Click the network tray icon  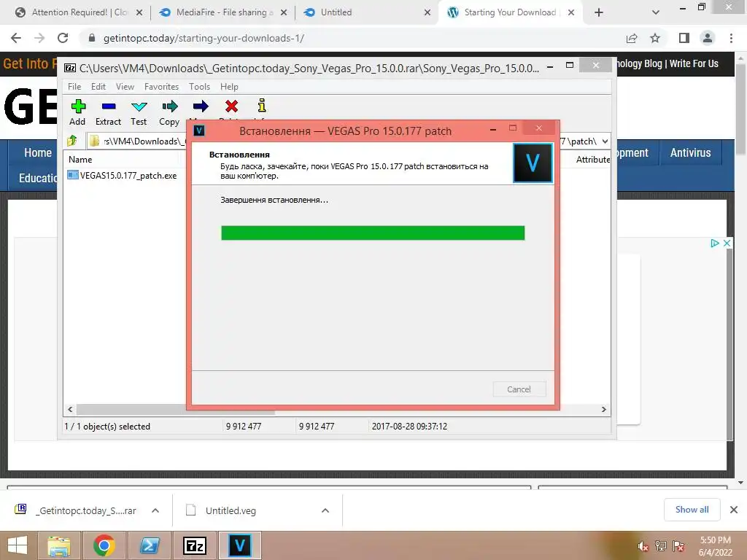(661, 546)
